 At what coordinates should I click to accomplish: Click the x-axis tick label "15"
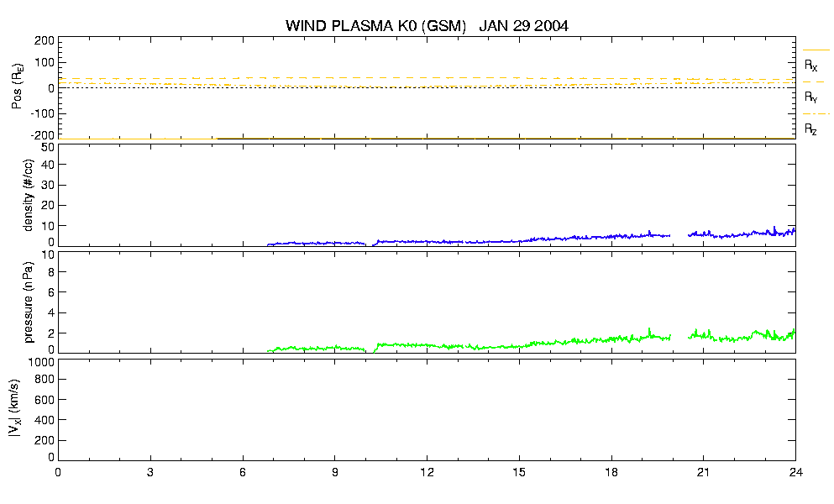[519, 472]
